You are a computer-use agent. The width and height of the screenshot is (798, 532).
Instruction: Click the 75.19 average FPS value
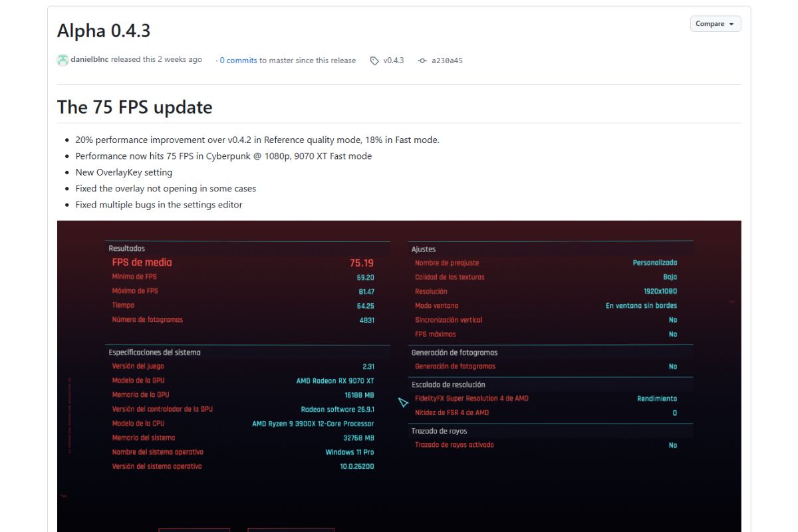362,263
